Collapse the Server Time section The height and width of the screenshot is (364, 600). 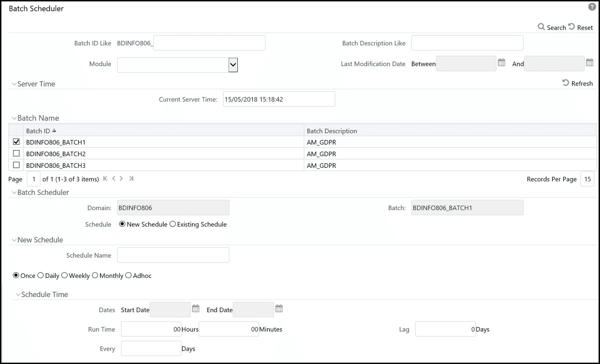(14, 84)
